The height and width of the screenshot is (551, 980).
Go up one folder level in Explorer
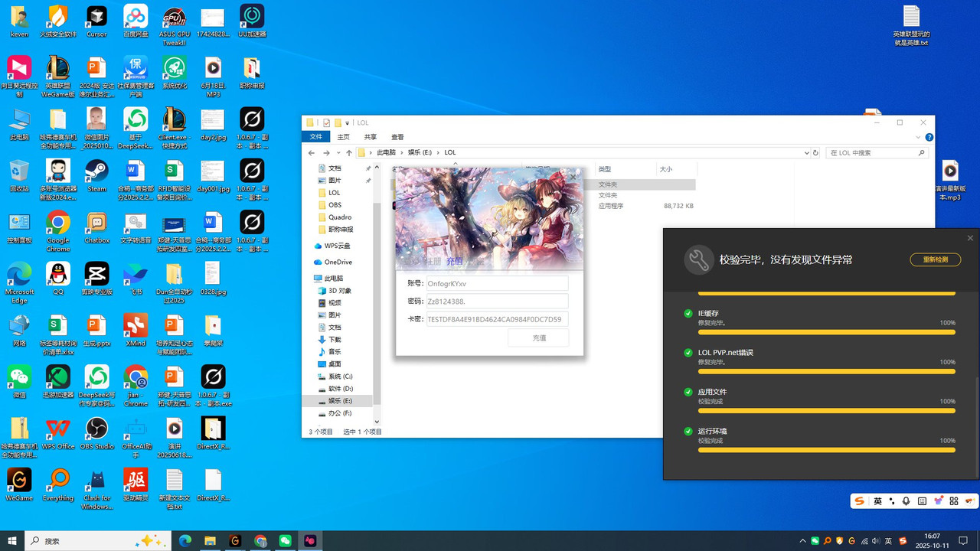pos(349,152)
